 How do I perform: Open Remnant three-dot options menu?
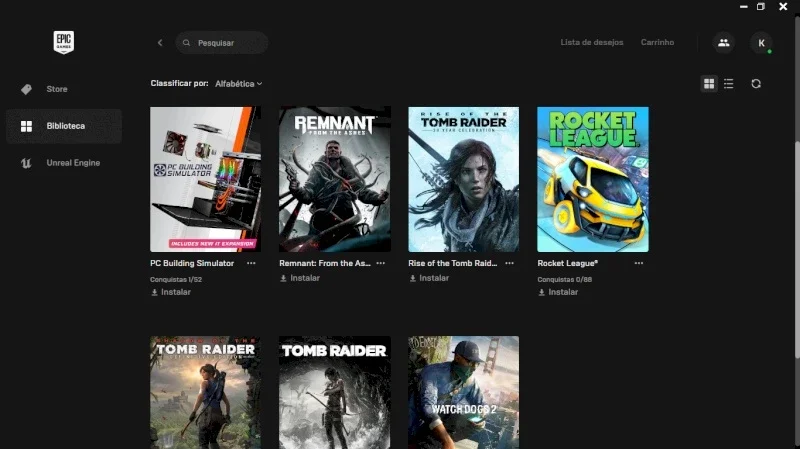381,263
